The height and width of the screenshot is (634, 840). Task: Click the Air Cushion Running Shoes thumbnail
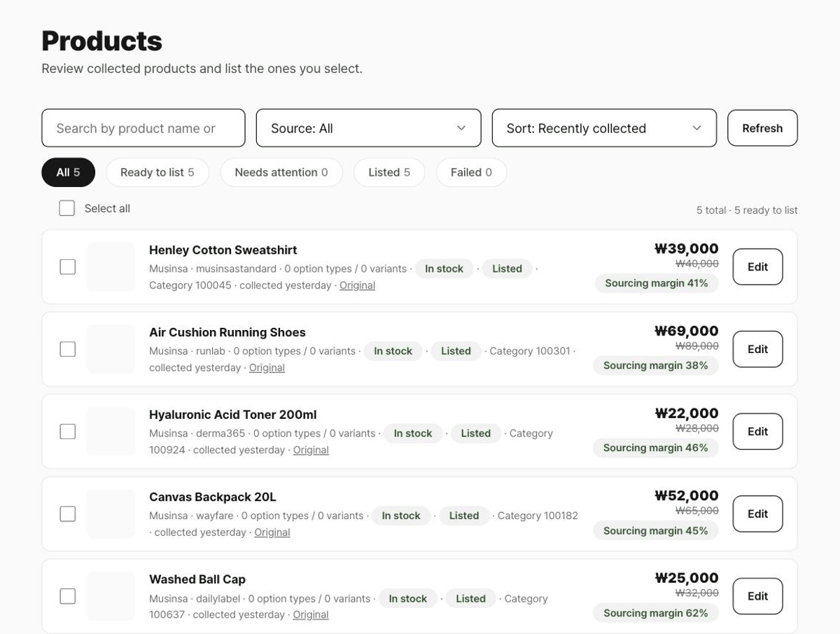111,349
